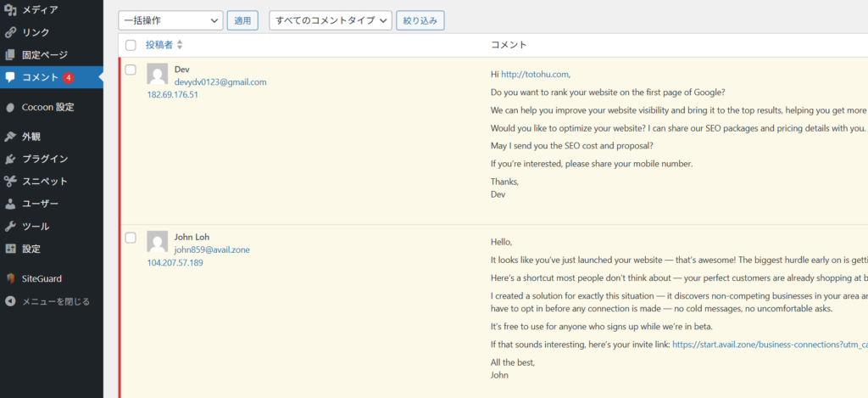Open IP address 182.69.176.51 link
The width and height of the screenshot is (868, 398).
(x=172, y=94)
